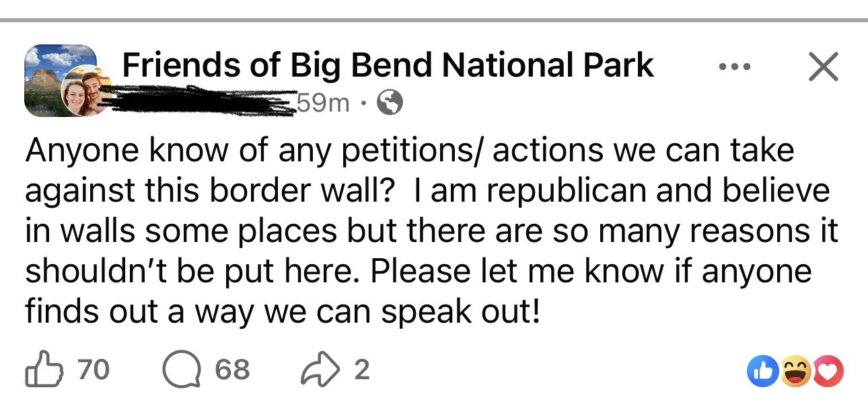Open Friends of Big Bend National Park group

pyautogui.click(x=388, y=66)
